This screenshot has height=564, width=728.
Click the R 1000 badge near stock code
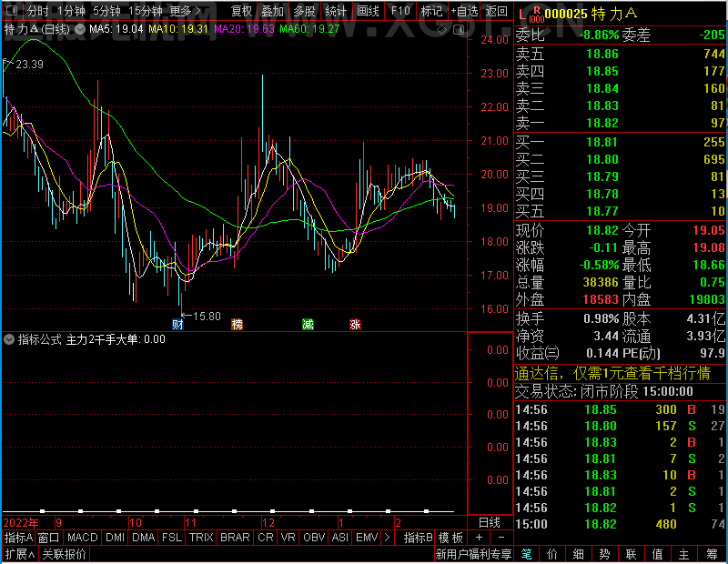(x=536, y=15)
